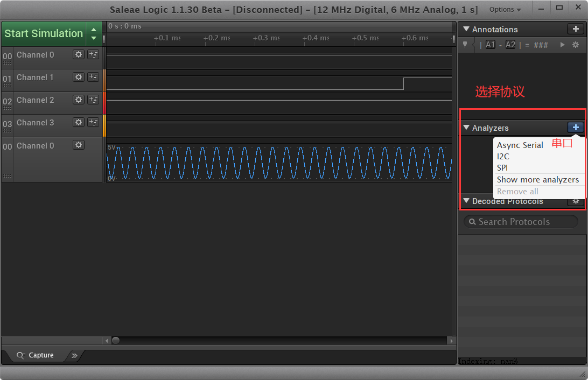Click the horizontal scrollbar handle
This screenshot has height=380, width=588.
[x=115, y=341]
